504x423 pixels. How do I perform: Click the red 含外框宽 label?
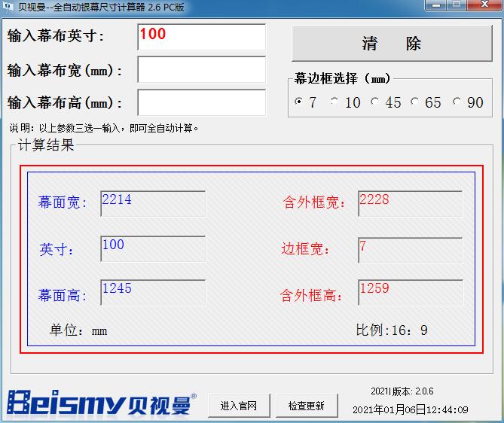click(313, 202)
